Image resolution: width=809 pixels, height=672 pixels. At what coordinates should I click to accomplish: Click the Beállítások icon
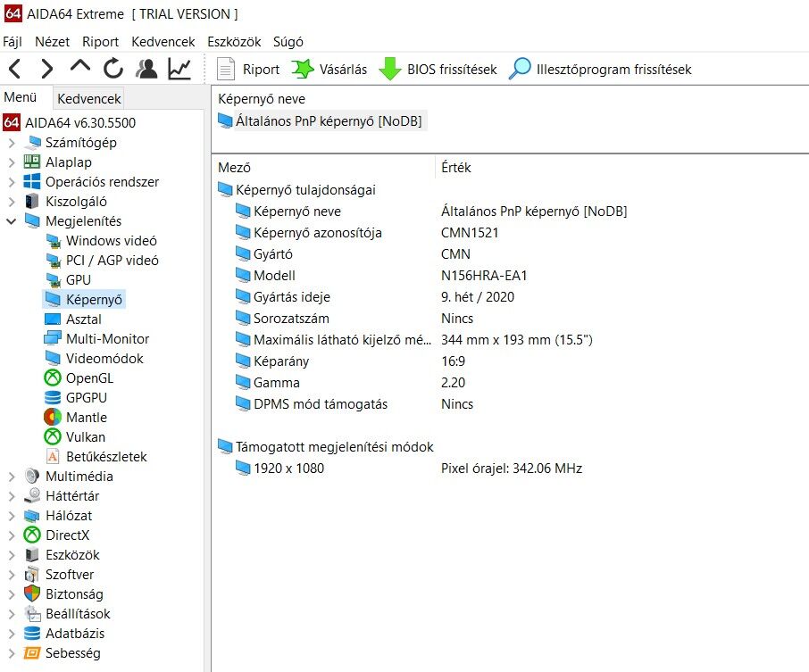pos(32,614)
